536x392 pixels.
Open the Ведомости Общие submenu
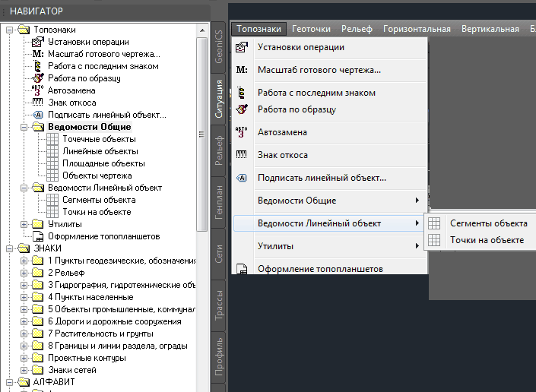338,201
